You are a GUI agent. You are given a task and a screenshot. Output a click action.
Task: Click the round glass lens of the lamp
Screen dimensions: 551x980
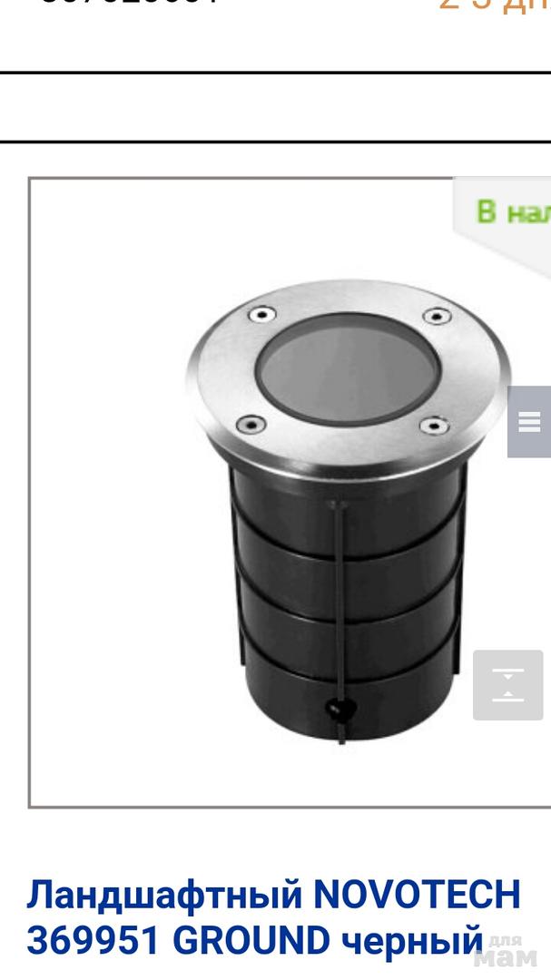pyautogui.click(x=349, y=369)
